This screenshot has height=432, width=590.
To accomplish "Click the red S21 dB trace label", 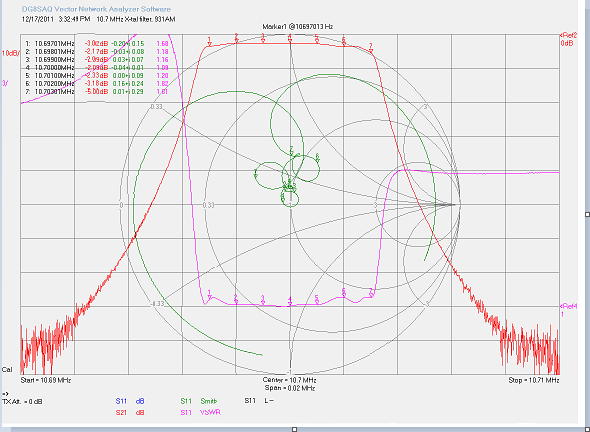I will [x=130, y=412].
